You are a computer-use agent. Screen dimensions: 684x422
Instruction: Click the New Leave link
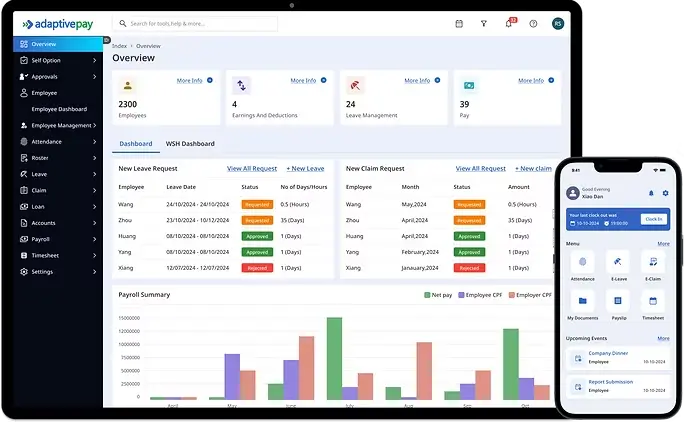pos(305,169)
